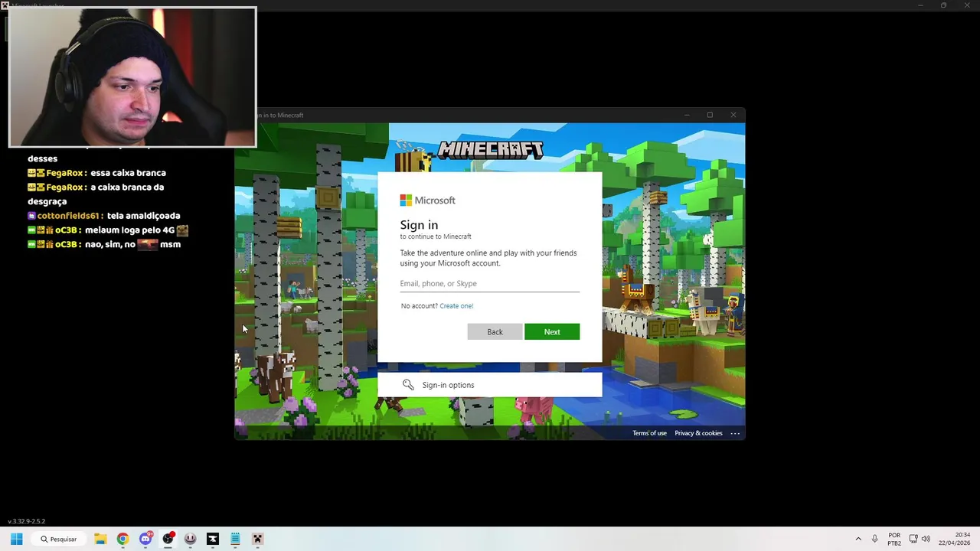Open the smiley face app in taskbar
The width and height of the screenshot is (980, 551).
point(190,539)
